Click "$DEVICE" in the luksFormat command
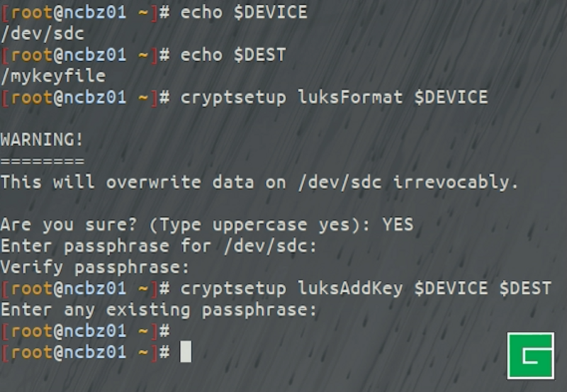567x392 pixels. point(451,97)
